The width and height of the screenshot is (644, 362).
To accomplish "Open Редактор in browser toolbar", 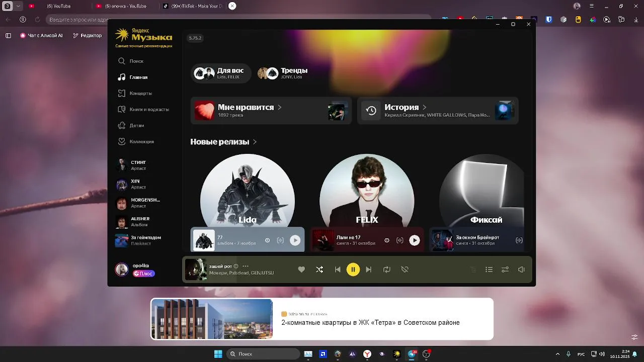I will point(87,36).
